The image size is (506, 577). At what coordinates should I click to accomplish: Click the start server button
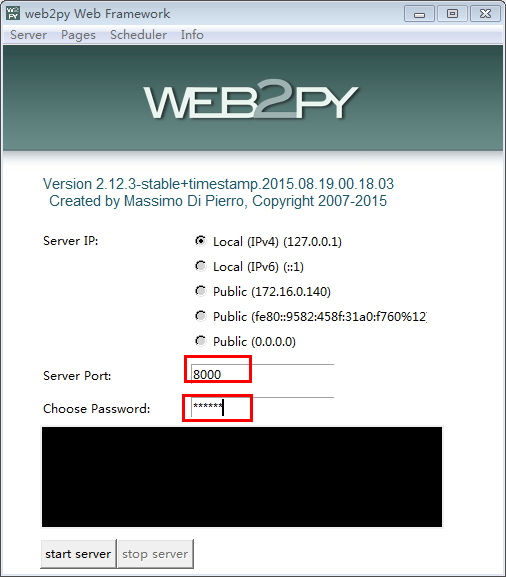tap(78, 554)
